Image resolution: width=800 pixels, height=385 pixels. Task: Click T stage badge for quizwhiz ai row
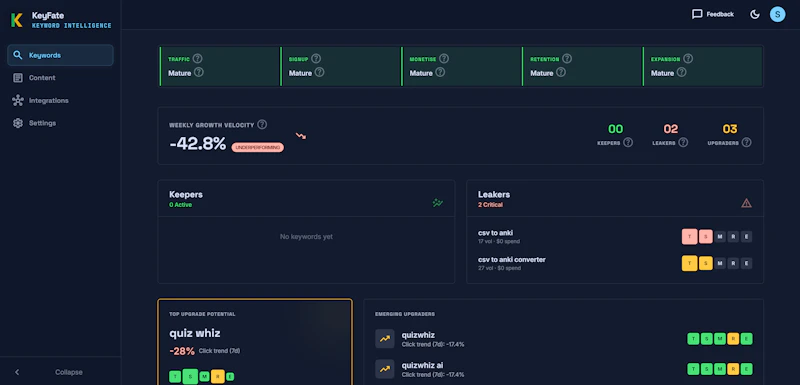click(693, 369)
